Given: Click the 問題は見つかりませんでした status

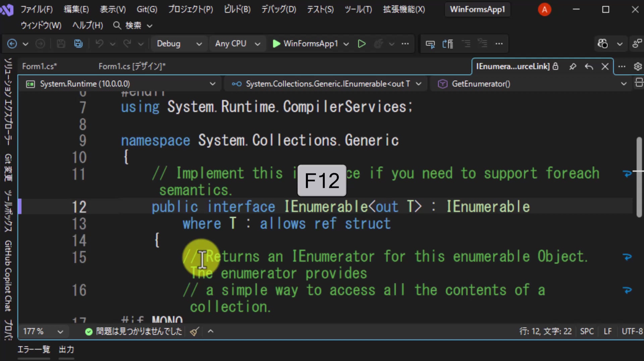Looking at the screenshot, I should coord(133,331).
